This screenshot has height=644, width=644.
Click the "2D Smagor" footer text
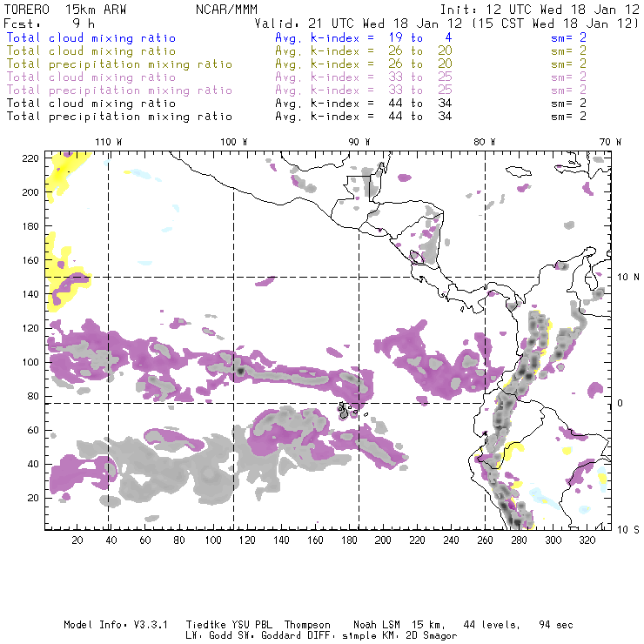pos(432,636)
